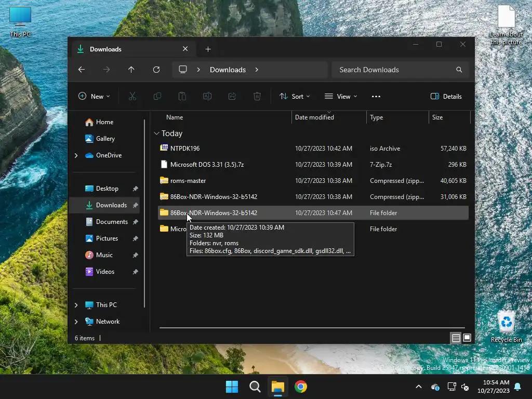532x399 pixels.
Task: Sort by the Type column header
Action: [397, 117]
